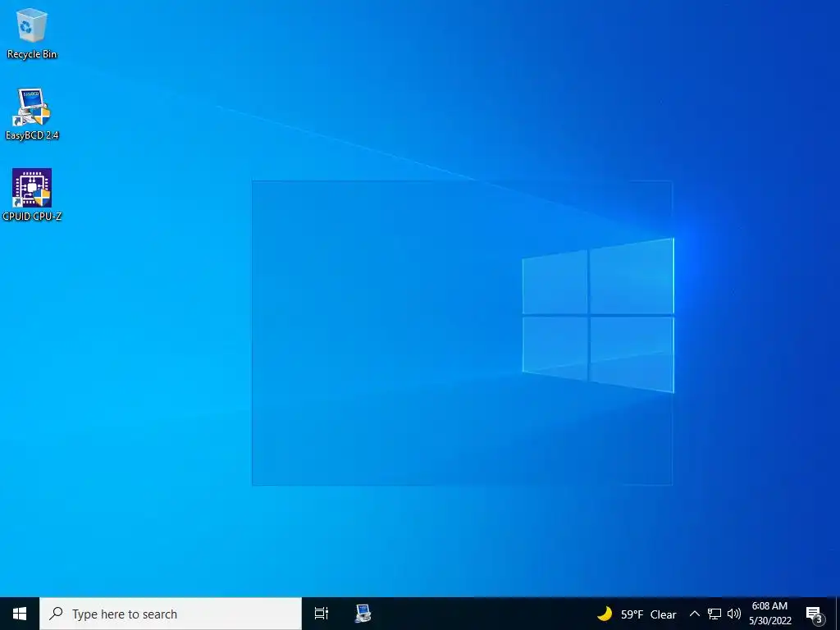The width and height of the screenshot is (840, 630).
Task: Open the network status tray icon
Action: point(714,614)
